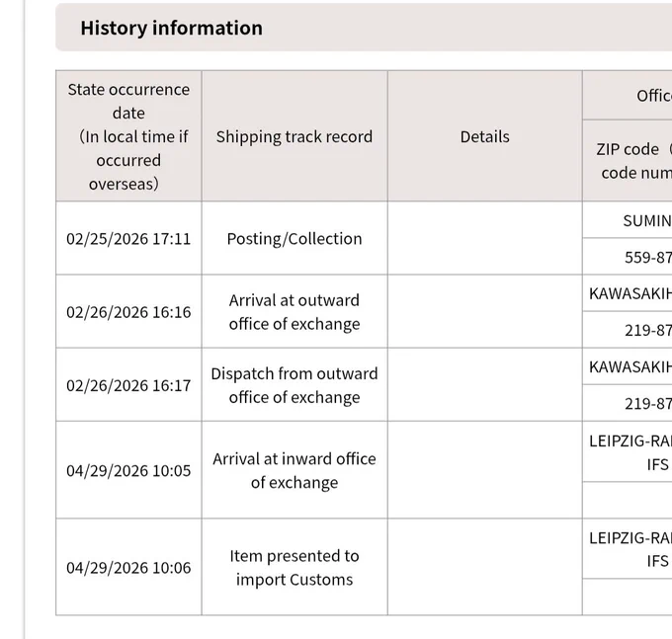Select Item presented to import Customs

point(294,568)
